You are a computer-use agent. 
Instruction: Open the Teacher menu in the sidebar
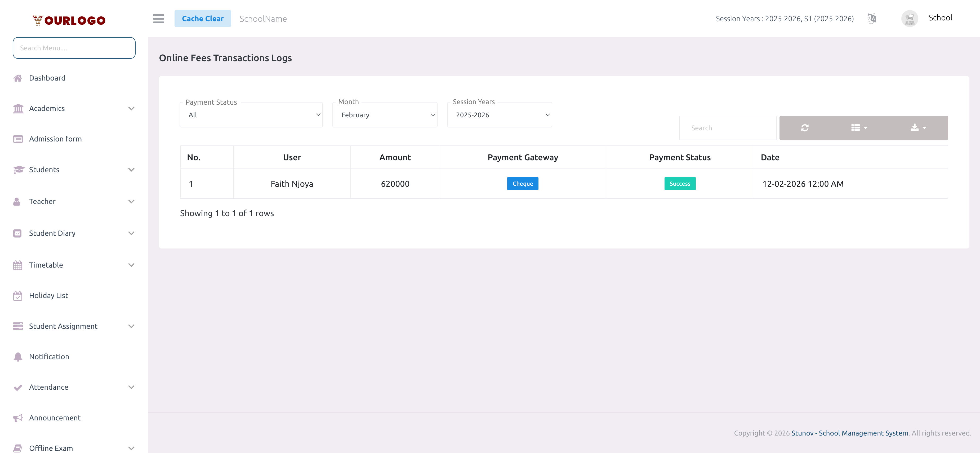42,201
